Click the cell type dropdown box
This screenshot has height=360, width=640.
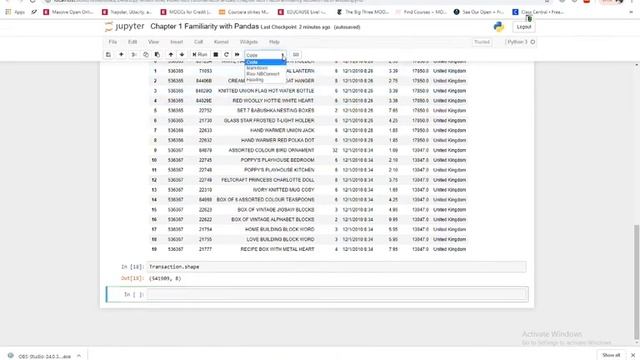point(265,55)
